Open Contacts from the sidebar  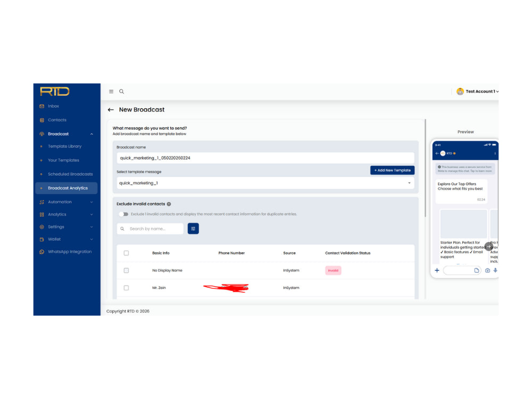pos(57,120)
